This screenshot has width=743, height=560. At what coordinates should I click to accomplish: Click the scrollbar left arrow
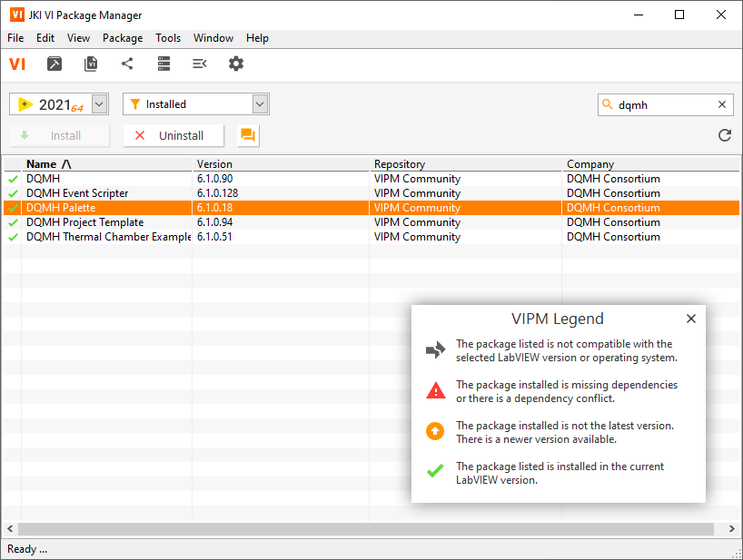(10, 529)
